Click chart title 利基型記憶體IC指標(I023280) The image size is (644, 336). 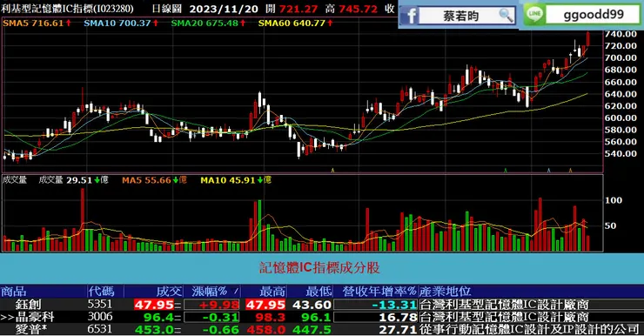(67, 8)
